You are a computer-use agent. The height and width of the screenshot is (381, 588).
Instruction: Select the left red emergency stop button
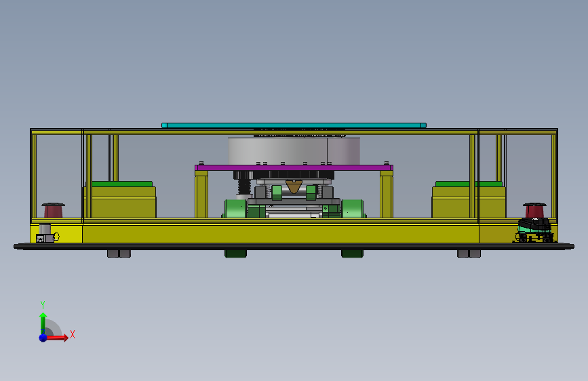tap(54, 210)
